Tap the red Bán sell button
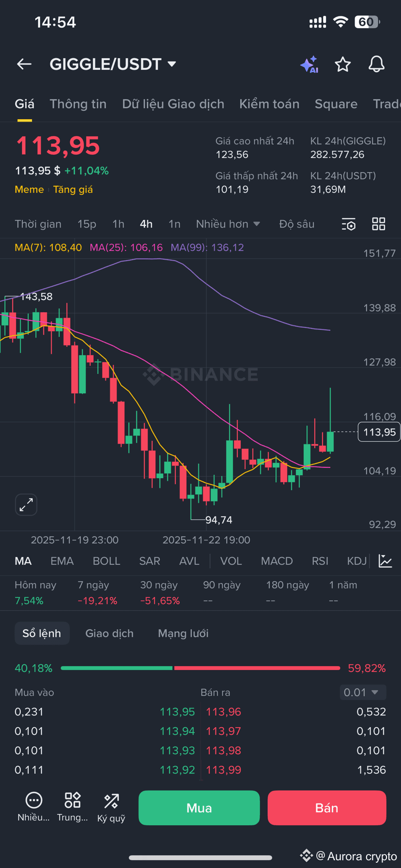401x868 pixels. (x=327, y=808)
